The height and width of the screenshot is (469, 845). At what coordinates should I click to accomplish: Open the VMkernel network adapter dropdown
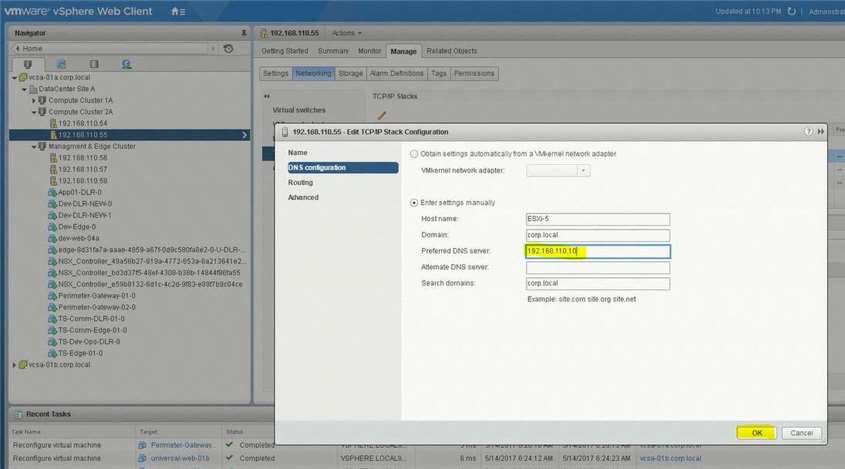583,171
